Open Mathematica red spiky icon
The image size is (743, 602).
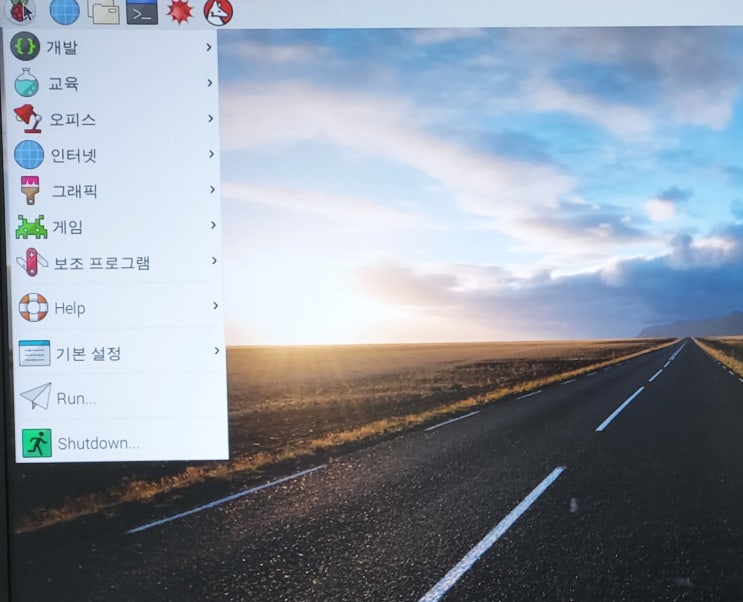[180, 12]
